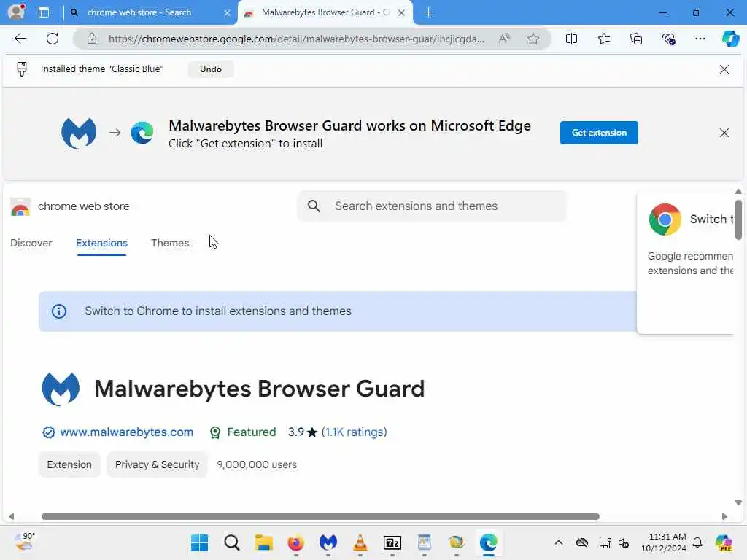Show hidden system tray icons
Screen dimensions: 747x560
click(559, 542)
